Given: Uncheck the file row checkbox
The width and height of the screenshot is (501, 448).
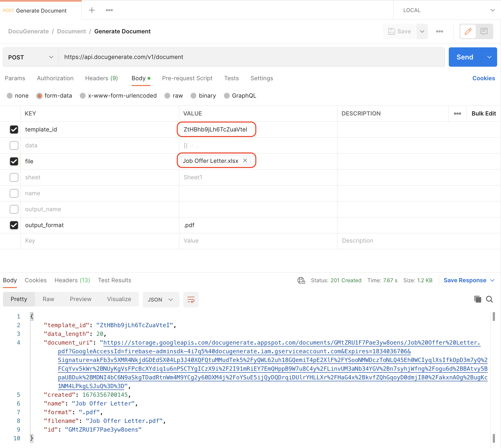Looking at the screenshot, I should click(14, 161).
